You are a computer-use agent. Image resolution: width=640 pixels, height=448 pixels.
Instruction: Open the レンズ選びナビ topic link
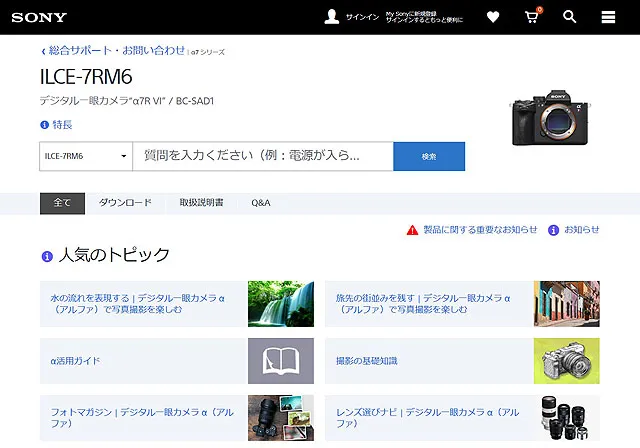[427, 418]
